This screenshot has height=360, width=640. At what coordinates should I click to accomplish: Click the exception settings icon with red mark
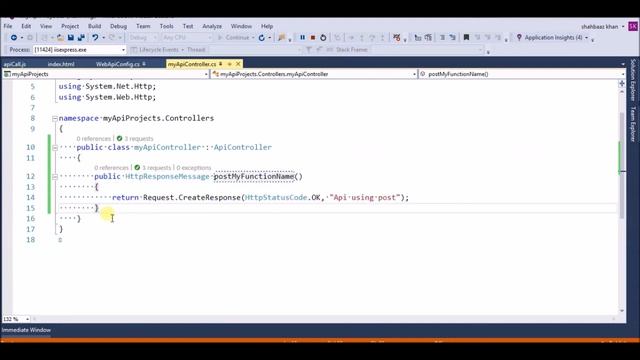(396, 38)
